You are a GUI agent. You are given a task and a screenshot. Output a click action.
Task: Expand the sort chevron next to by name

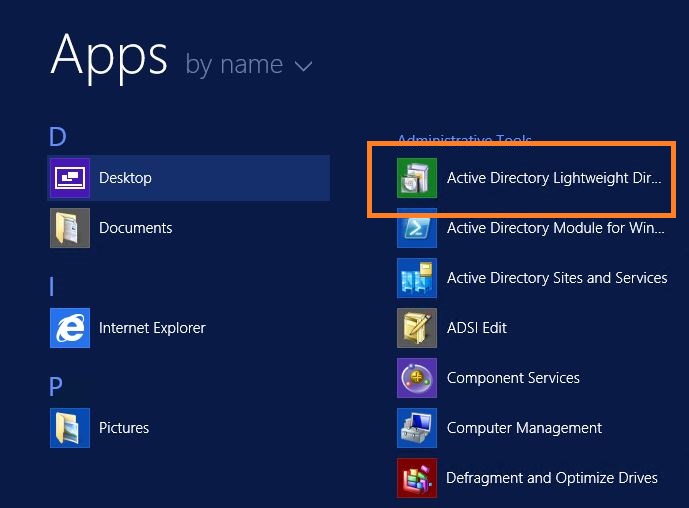pyautogui.click(x=303, y=67)
